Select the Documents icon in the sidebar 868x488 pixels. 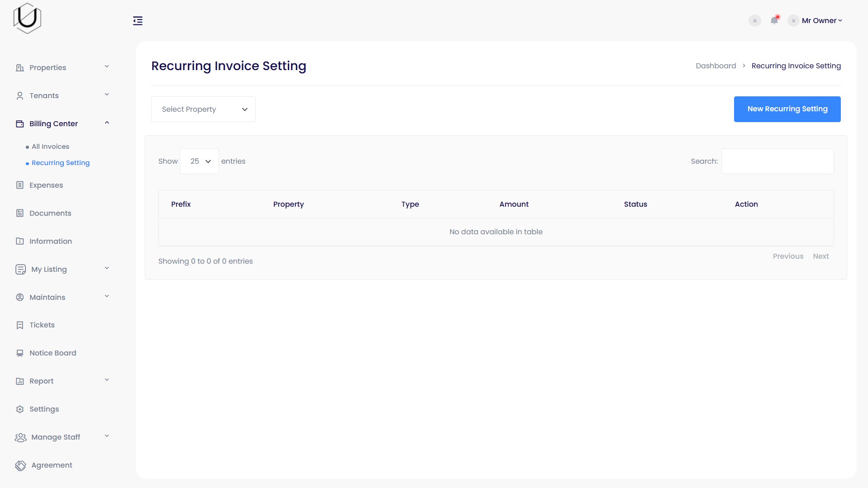pos(20,213)
